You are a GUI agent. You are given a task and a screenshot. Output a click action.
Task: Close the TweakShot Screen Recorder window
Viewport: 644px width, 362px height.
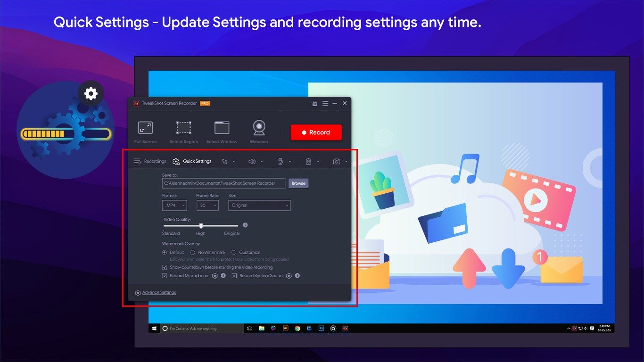pos(345,103)
